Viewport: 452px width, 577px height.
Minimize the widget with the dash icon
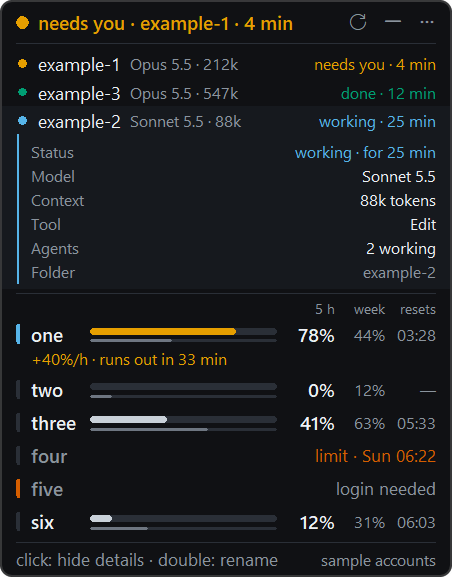(393, 21)
